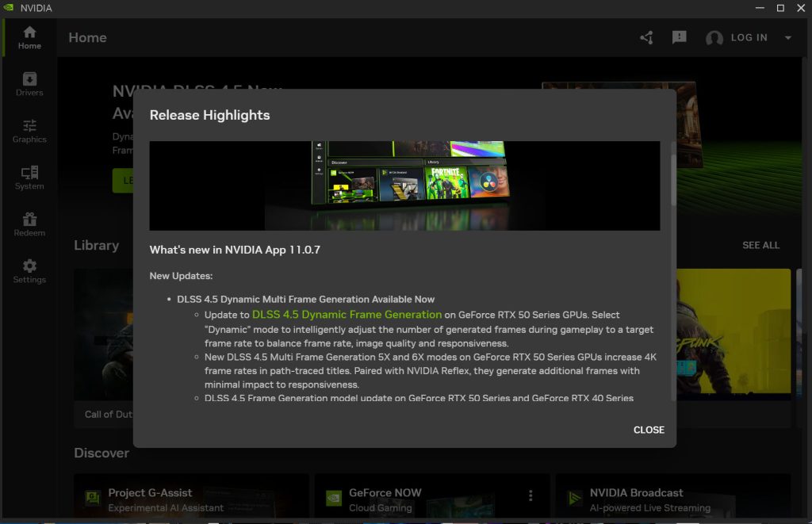The width and height of the screenshot is (812, 524).
Task: Open the GeForce NOW three-dot overflow menu
Action: click(x=530, y=494)
